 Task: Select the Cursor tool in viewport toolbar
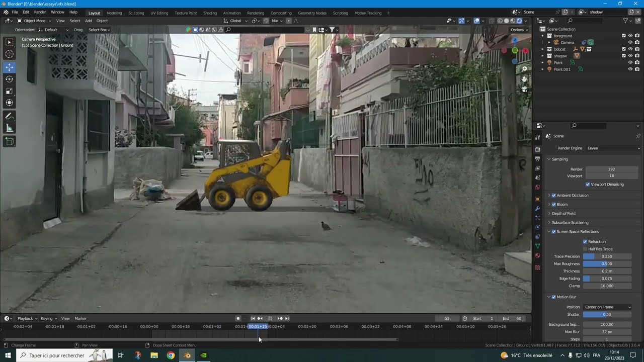coord(10,54)
